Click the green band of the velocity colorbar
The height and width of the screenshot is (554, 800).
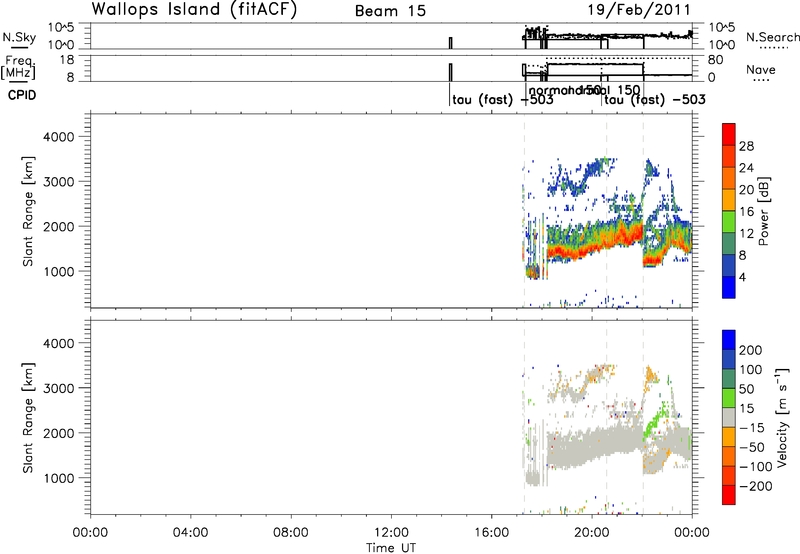(x=729, y=398)
